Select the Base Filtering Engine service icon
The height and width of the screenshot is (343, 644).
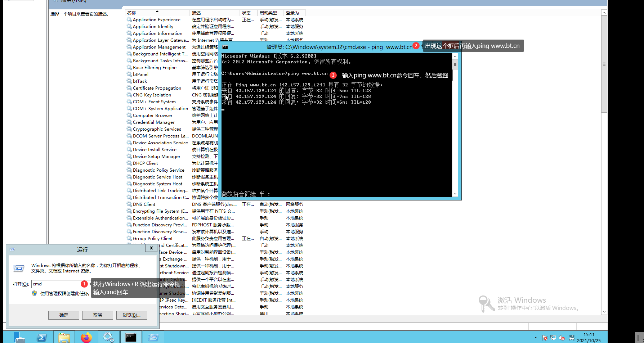(129, 67)
